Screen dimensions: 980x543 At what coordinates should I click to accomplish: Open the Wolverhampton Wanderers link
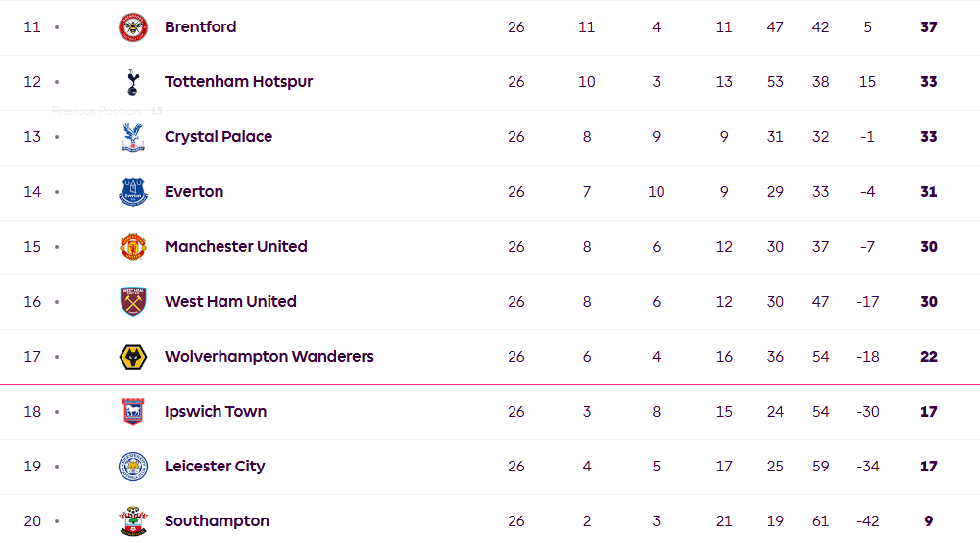click(269, 357)
